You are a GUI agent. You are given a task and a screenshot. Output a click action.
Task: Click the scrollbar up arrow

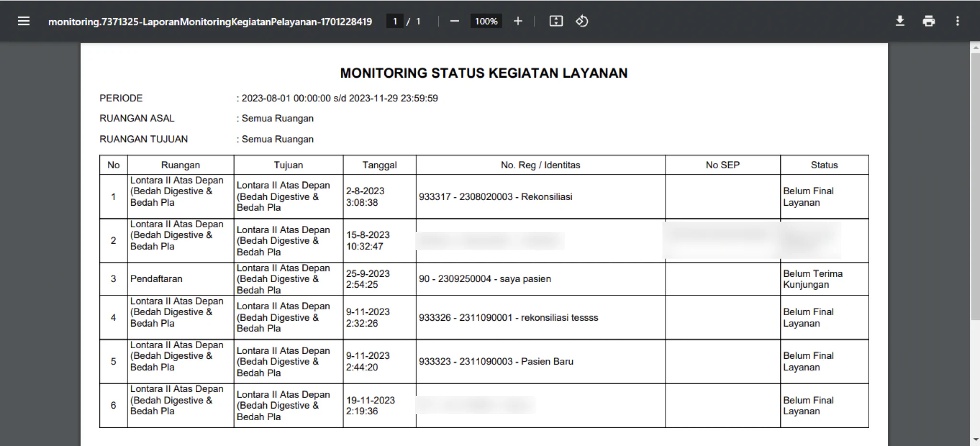pyautogui.click(x=975, y=48)
